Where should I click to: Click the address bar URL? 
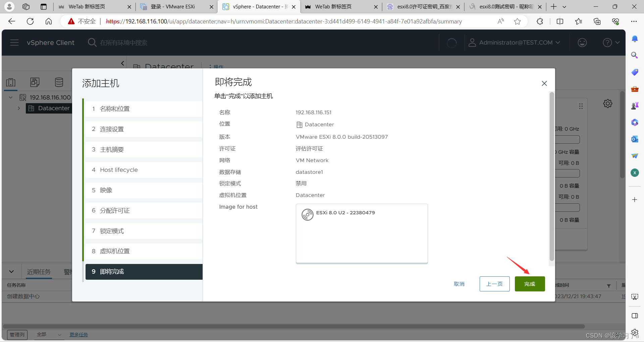pyautogui.click(x=284, y=21)
